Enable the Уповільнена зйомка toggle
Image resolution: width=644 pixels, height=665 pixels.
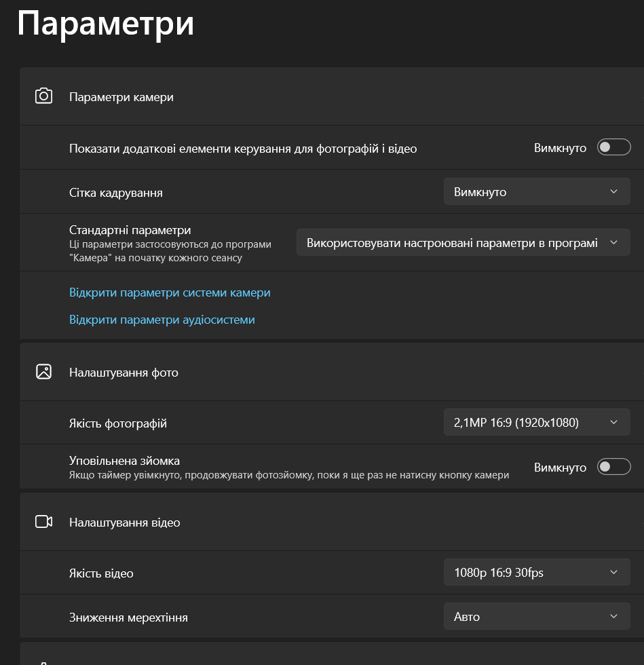[x=614, y=467]
